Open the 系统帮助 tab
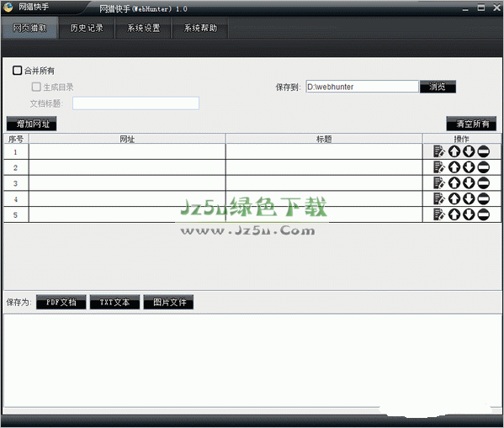 pyautogui.click(x=200, y=28)
